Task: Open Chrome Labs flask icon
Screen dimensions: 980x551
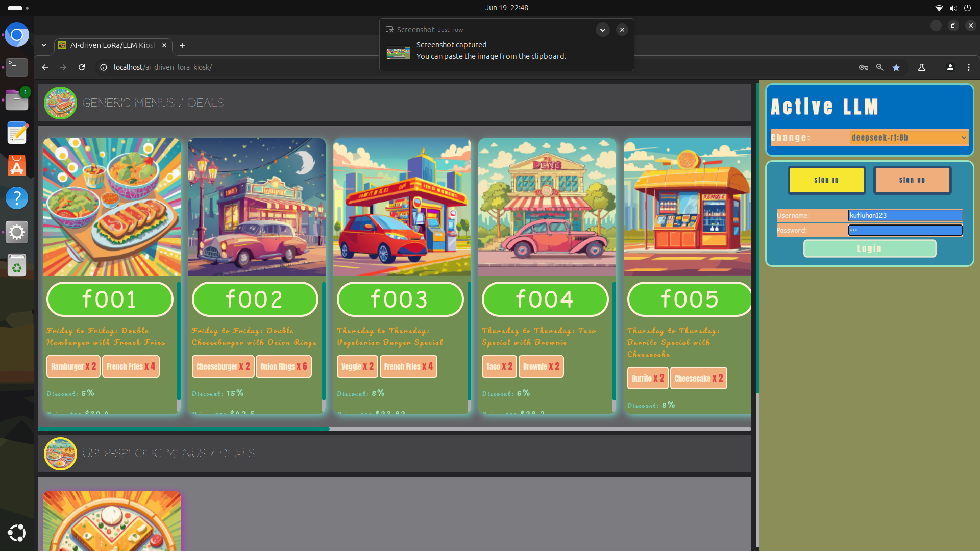Action: click(922, 67)
